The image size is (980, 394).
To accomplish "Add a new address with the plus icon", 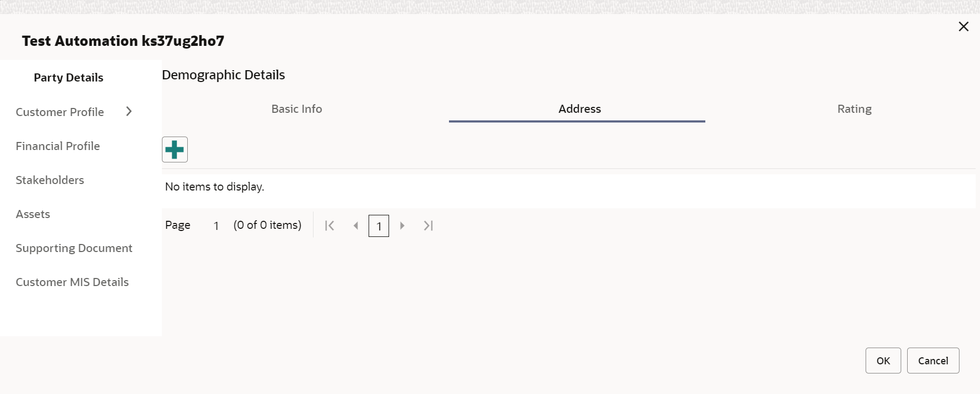I will [x=175, y=150].
